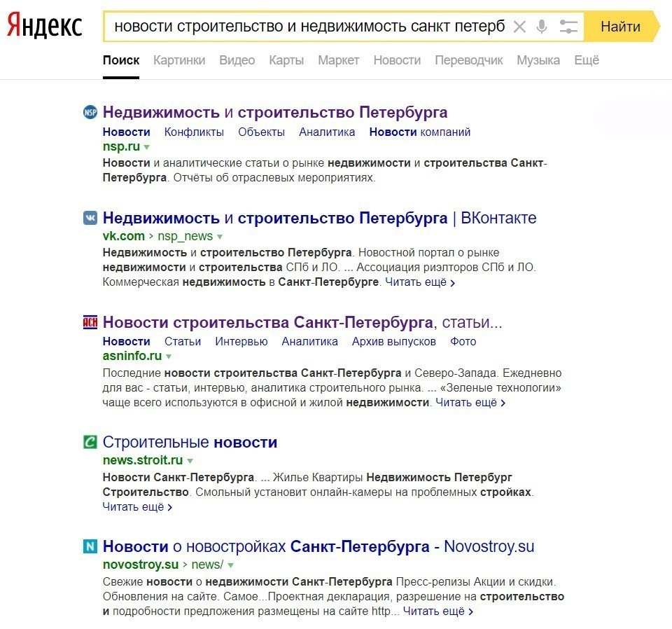672x629 pixels.
Task: Switch to the Маркет tab
Action: tap(339, 60)
